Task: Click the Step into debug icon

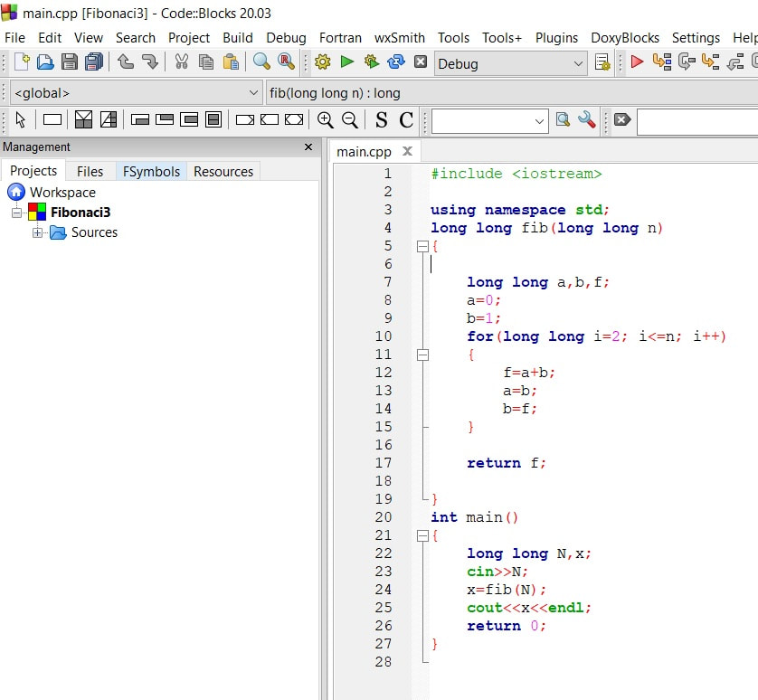Action: (x=711, y=61)
